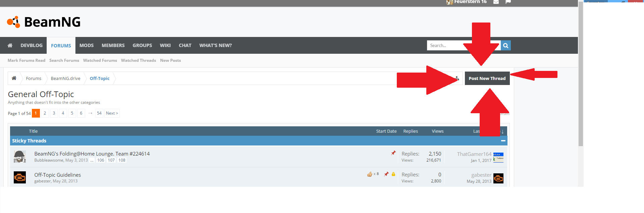Sort threads by Title column
Viewport: 644px width, 213px height.
point(33,131)
